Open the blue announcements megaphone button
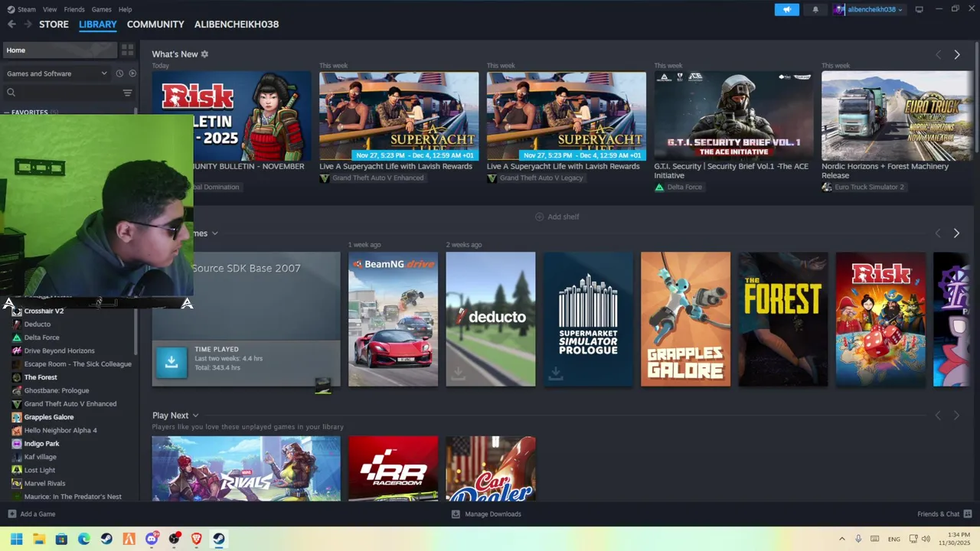Screen dimensions: 980x551 [x=786, y=9]
